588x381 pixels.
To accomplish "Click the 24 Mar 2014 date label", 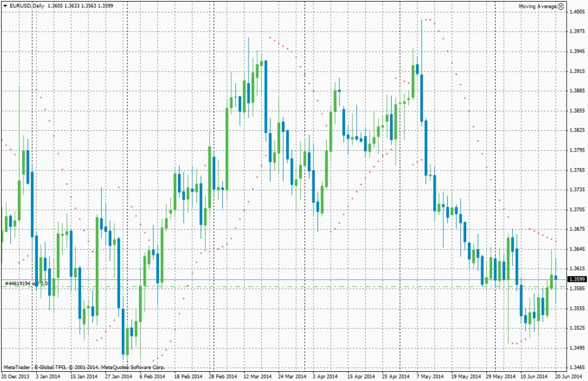I will pyautogui.click(x=292, y=376).
